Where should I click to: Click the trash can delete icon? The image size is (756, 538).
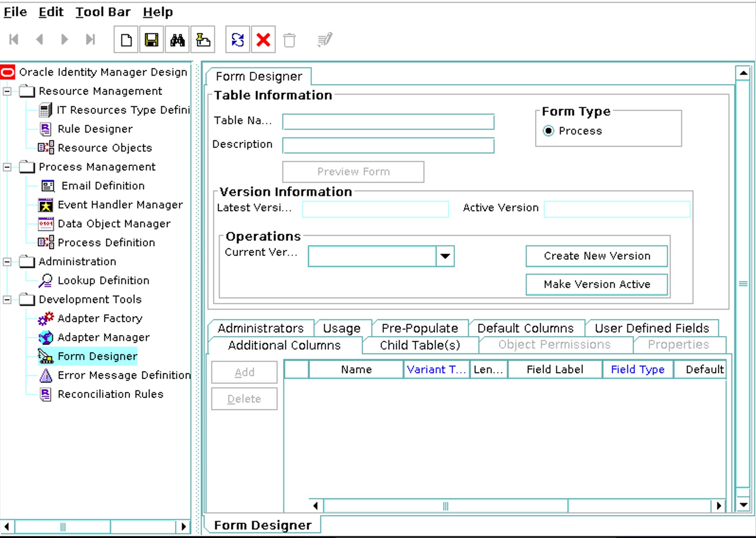click(289, 40)
